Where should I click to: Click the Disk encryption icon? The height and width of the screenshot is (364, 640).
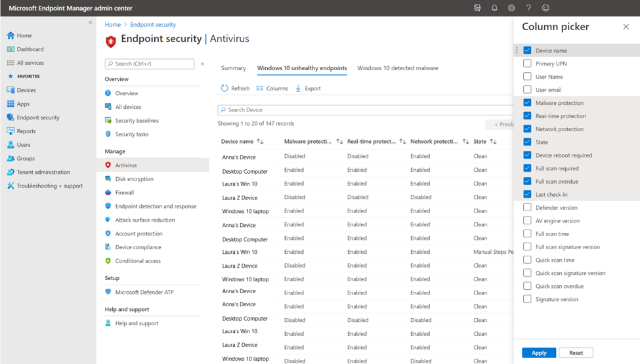tap(108, 178)
